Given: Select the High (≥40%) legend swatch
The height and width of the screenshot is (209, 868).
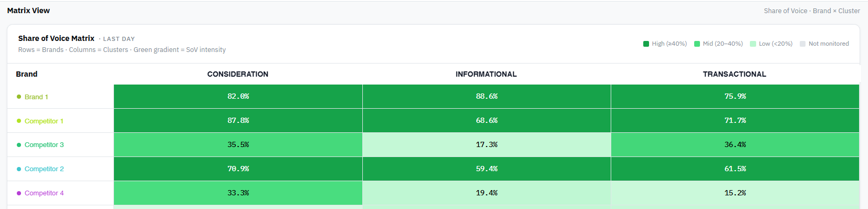Looking at the screenshot, I should pyautogui.click(x=646, y=44).
